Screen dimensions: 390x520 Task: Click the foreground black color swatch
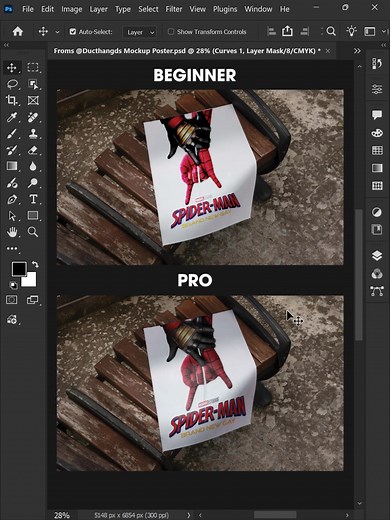(19, 269)
